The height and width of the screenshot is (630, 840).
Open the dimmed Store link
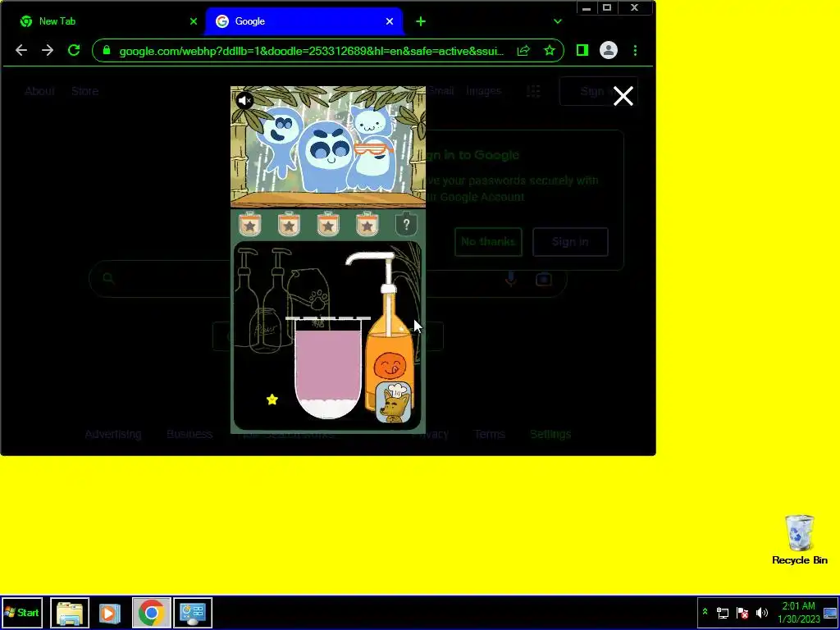[84, 91]
